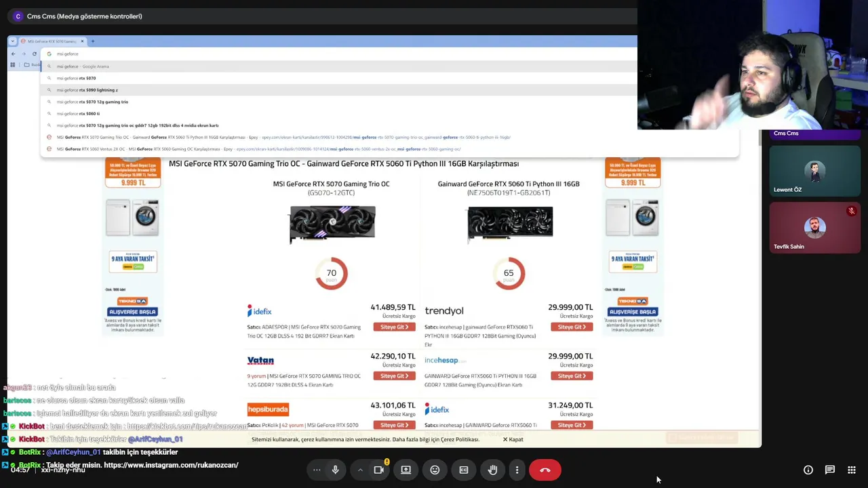This screenshot has width=868, height=488.
Task: Reload the page with refresh icon
Action: 35,54
